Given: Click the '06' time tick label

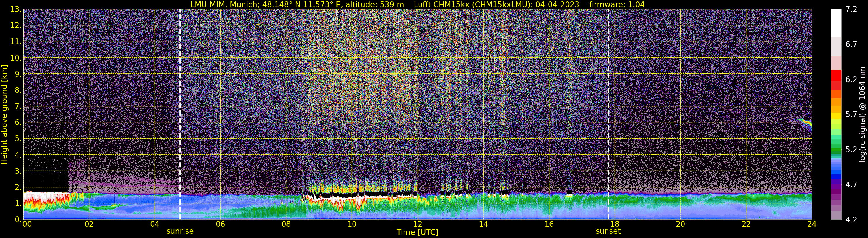Looking at the screenshot, I should click(x=220, y=224).
